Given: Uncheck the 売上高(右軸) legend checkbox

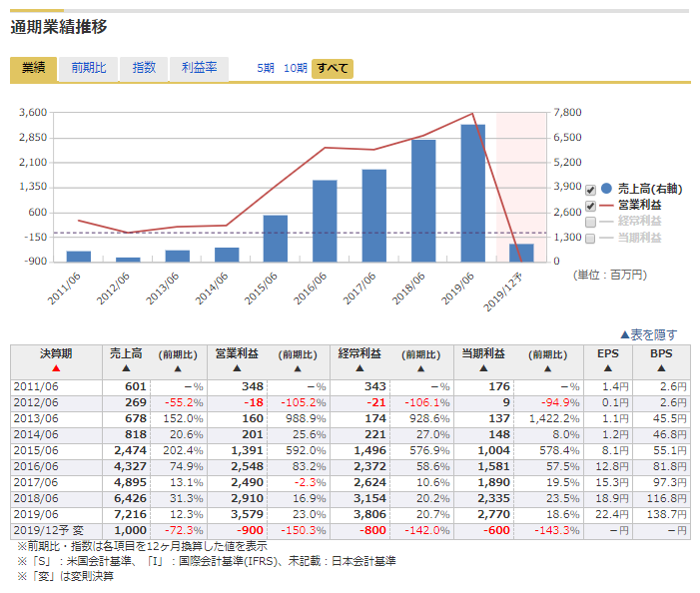Looking at the screenshot, I should pos(590,189).
